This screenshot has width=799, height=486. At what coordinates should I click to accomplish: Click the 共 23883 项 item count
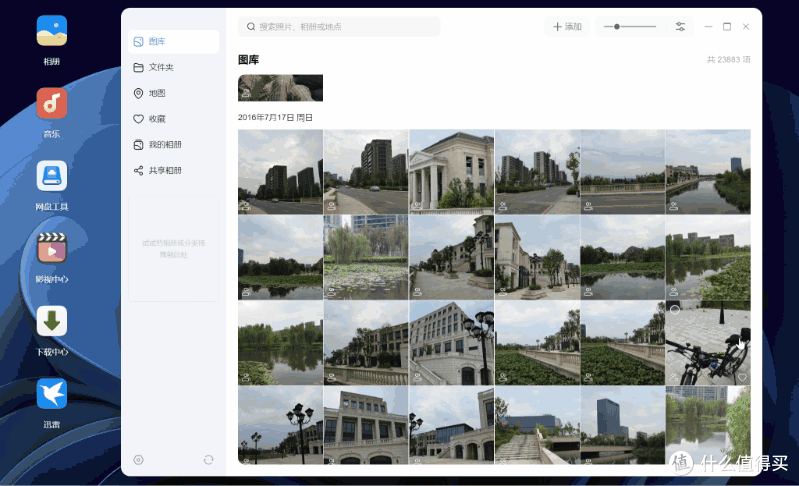point(728,60)
